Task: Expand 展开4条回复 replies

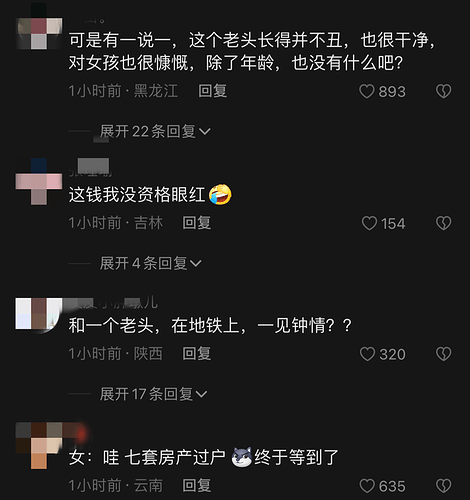Action: pyautogui.click(x=151, y=263)
